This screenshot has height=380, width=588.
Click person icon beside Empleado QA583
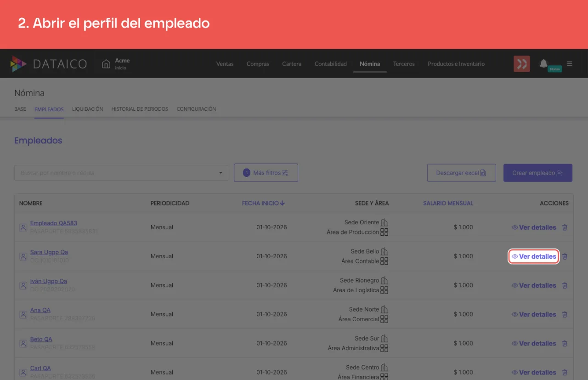click(x=23, y=227)
